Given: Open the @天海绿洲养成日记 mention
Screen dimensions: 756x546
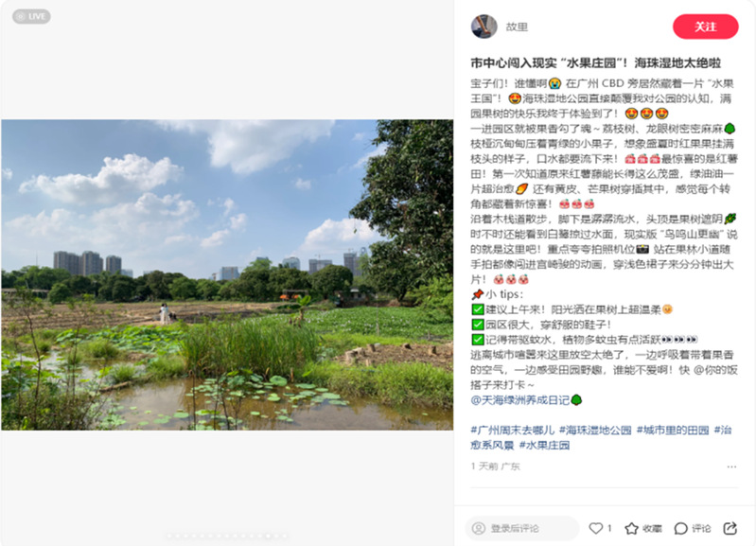Looking at the screenshot, I should (x=526, y=400).
